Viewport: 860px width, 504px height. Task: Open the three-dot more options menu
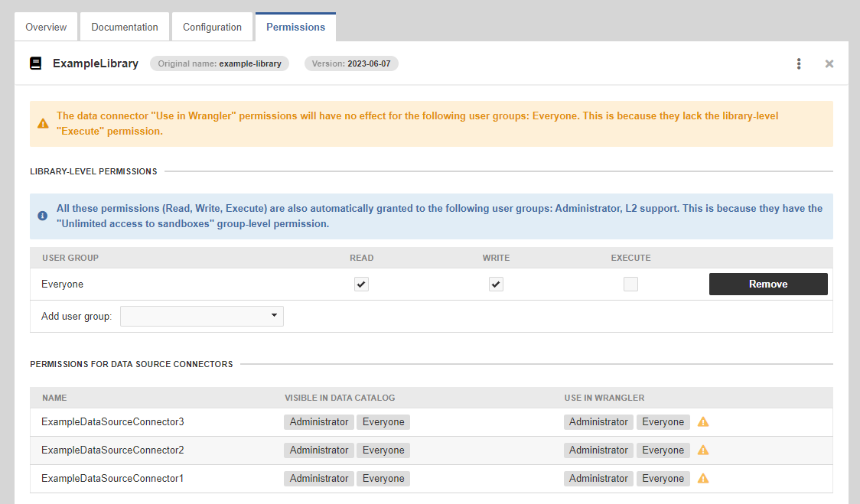[x=799, y=63]
